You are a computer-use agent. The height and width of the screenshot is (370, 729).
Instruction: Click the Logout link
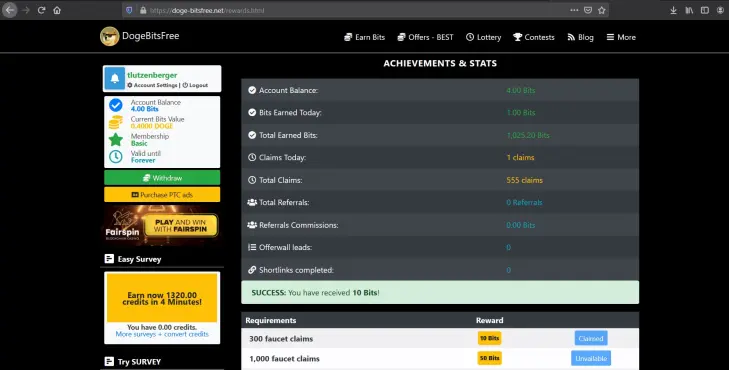click(195, 85)
